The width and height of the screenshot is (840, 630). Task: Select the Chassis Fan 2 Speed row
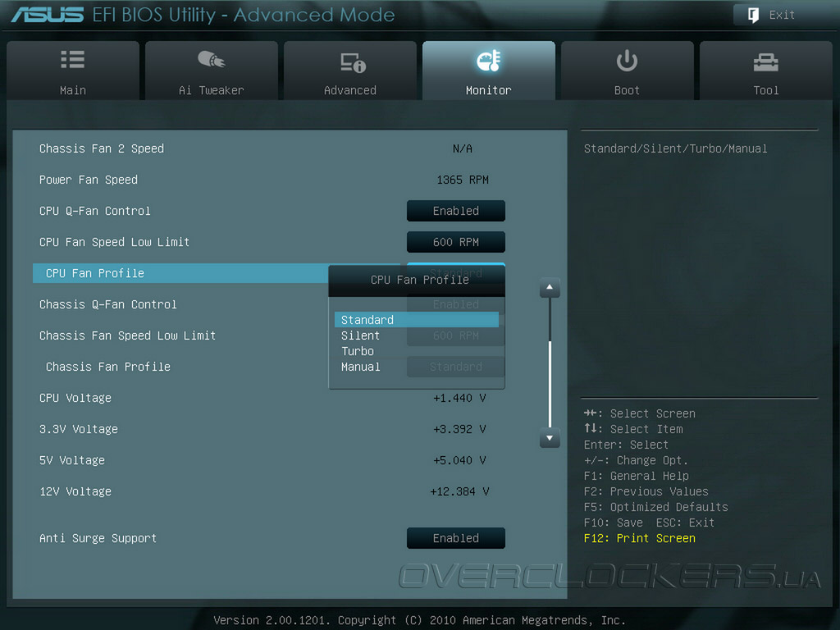pos(268,148)
